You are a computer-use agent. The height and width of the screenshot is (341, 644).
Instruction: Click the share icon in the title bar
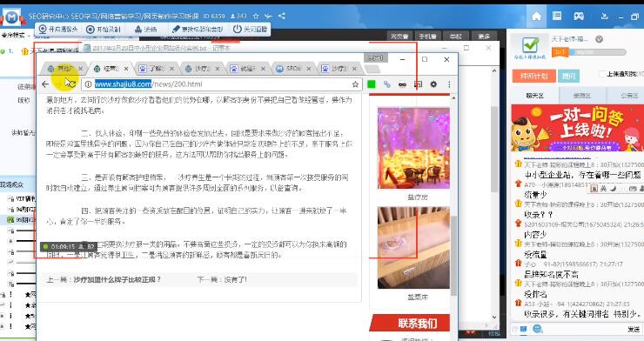[x=282, y=16]
